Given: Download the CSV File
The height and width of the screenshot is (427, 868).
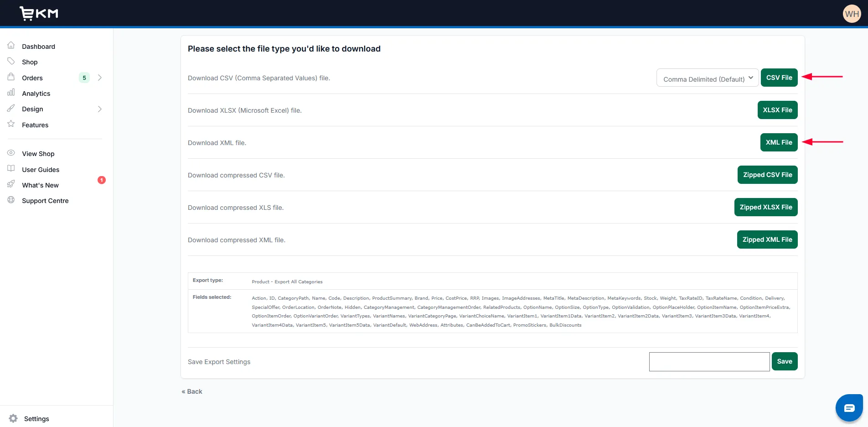Looking at the screenshot, I should [779, 78].
